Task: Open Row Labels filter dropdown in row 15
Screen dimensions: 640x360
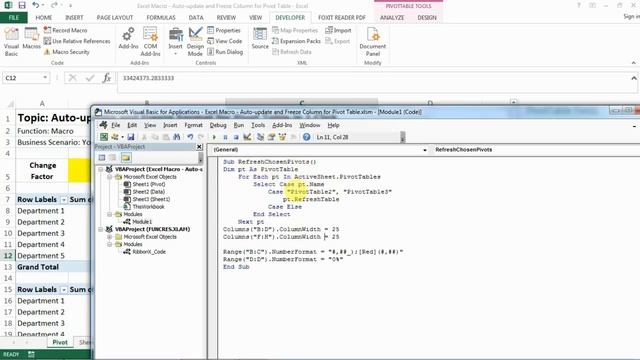Action: [x=64, y=290]
